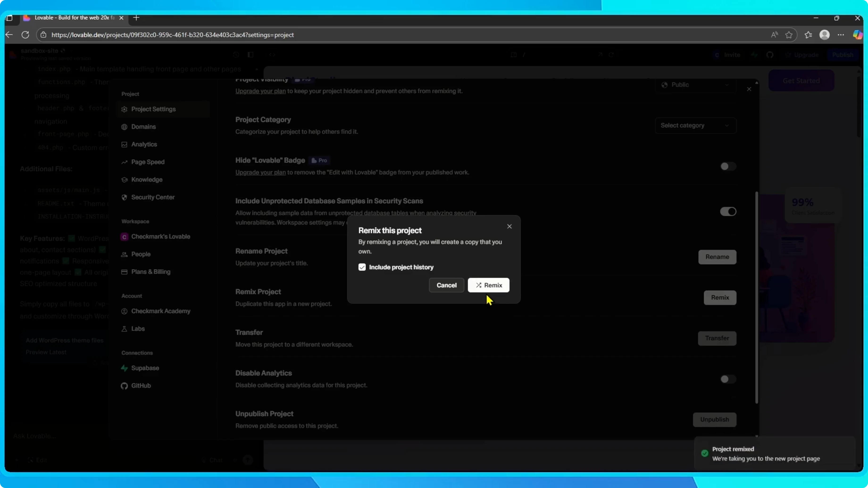Click the Rename project button
Image resolution: width=868 pixels, height=488 pixels.
(x=717, y=257)
